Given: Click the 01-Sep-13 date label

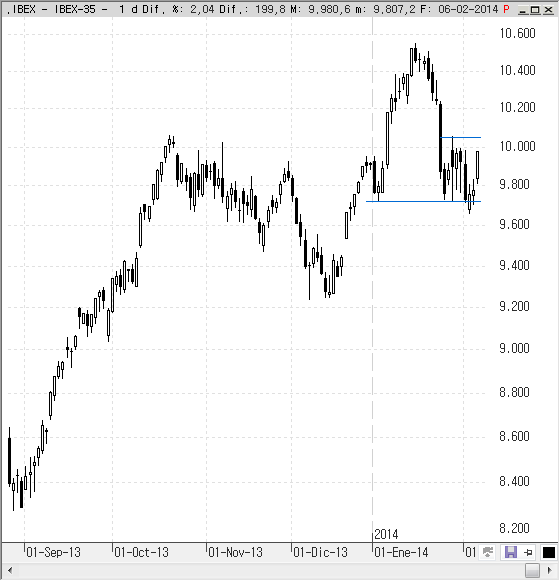Looking at the screenshot, I should [x=53, y=552].
